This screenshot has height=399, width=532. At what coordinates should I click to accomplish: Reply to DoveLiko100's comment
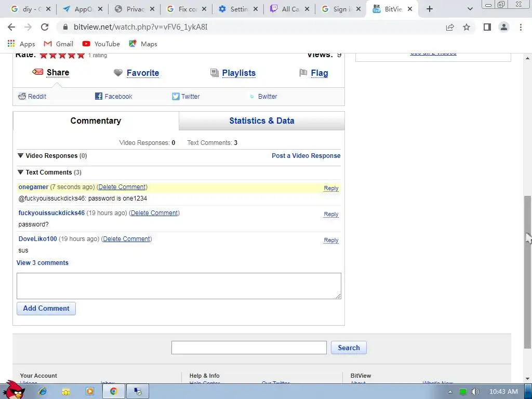[x=331, y=240]
